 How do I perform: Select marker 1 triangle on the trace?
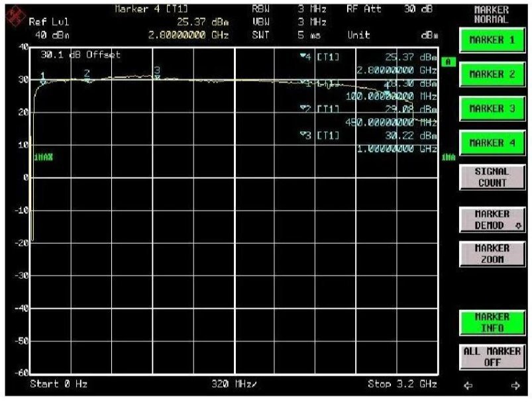tap(43, 82)
